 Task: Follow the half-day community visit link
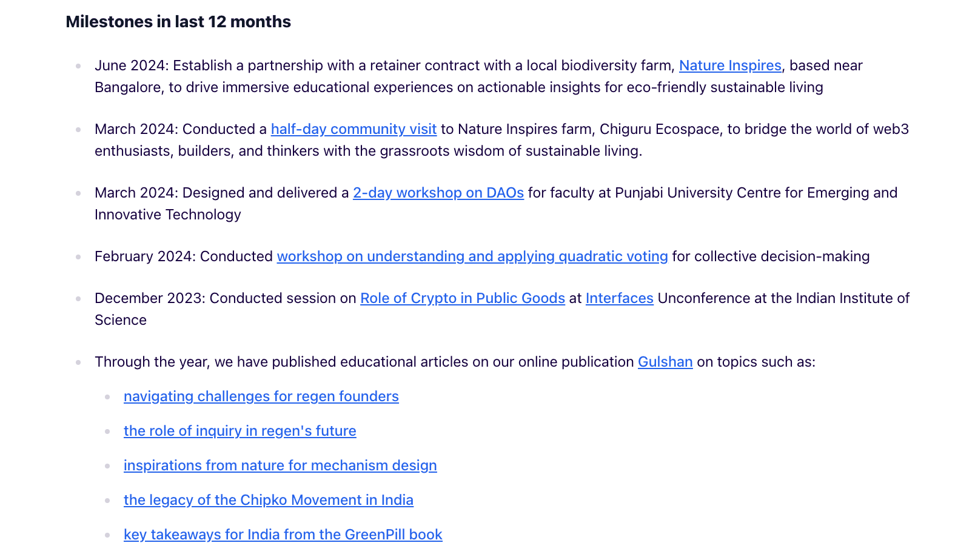click(x=353, y=129)
